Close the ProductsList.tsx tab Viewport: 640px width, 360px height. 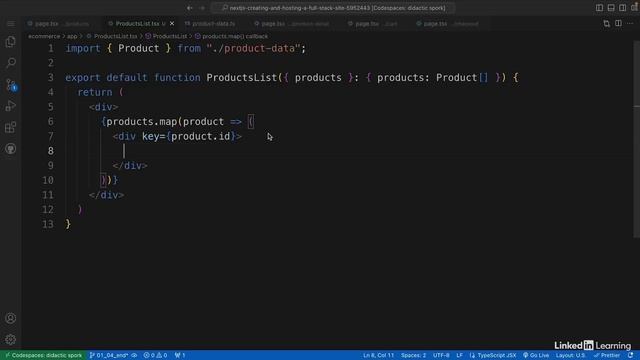[172, 24]
